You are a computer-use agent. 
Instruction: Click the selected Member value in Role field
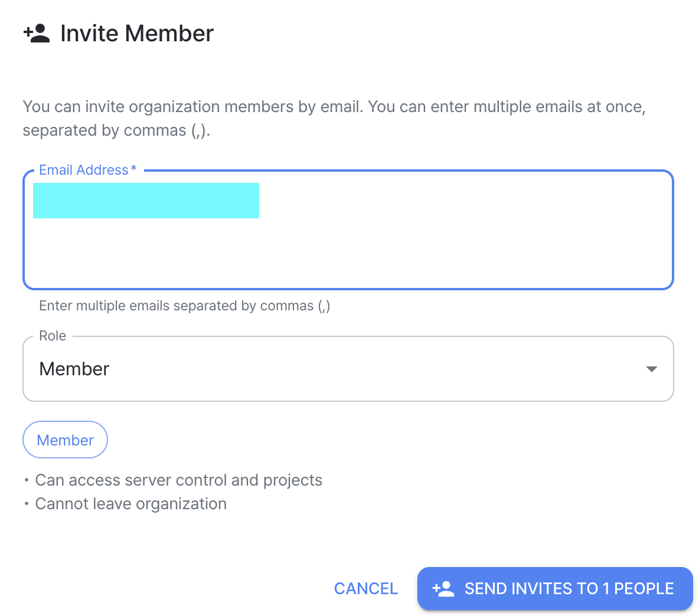74,369
